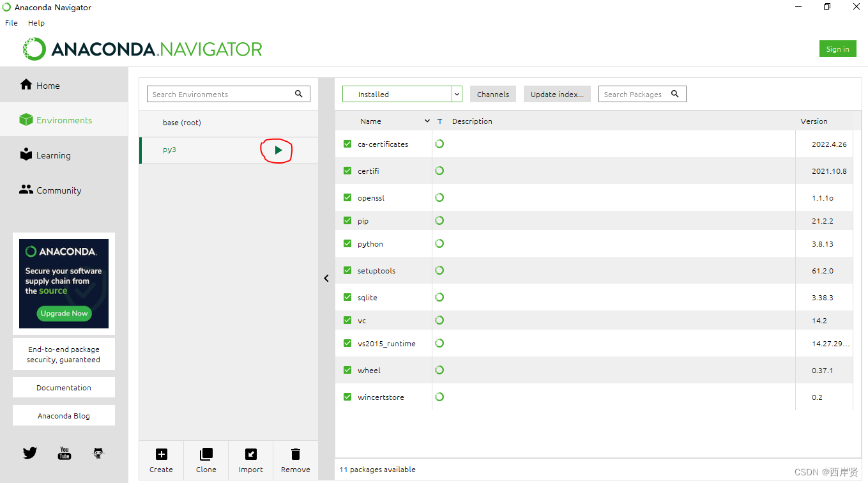The width and height of the screenshot is (868, 483).
Task: Select the py3 environment row
Action: tap(229, 150)
